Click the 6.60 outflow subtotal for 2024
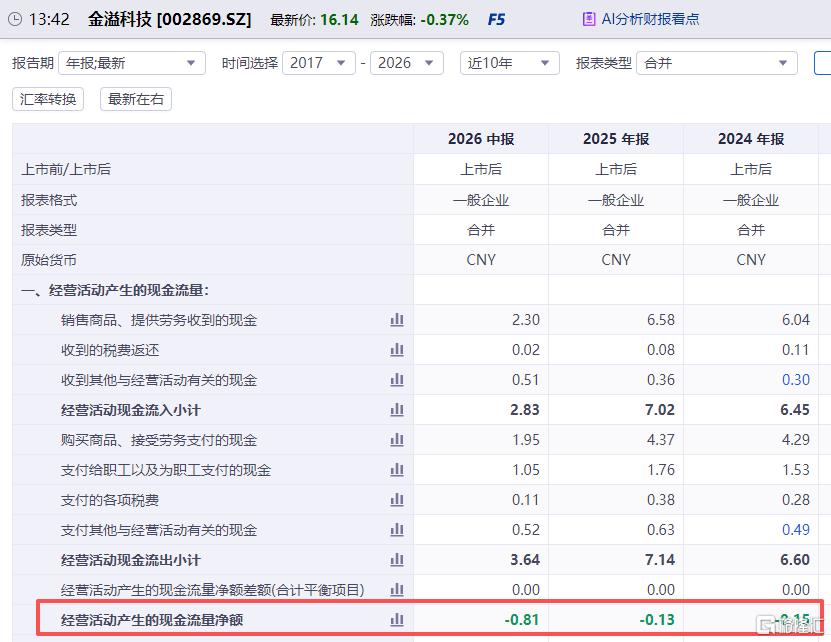The width and height of the screenshot is (831, 642). pos(795,559)
